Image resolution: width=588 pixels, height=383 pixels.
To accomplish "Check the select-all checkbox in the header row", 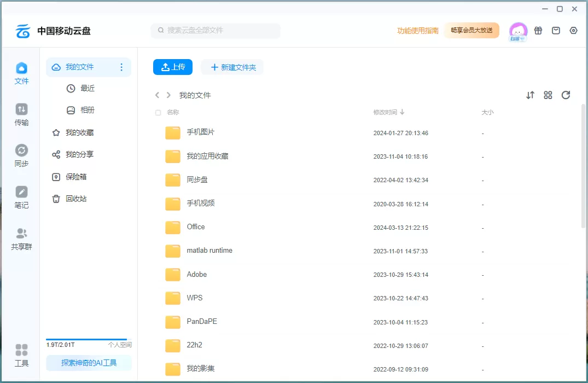I will pyautogui.click(x=158, y=112).
